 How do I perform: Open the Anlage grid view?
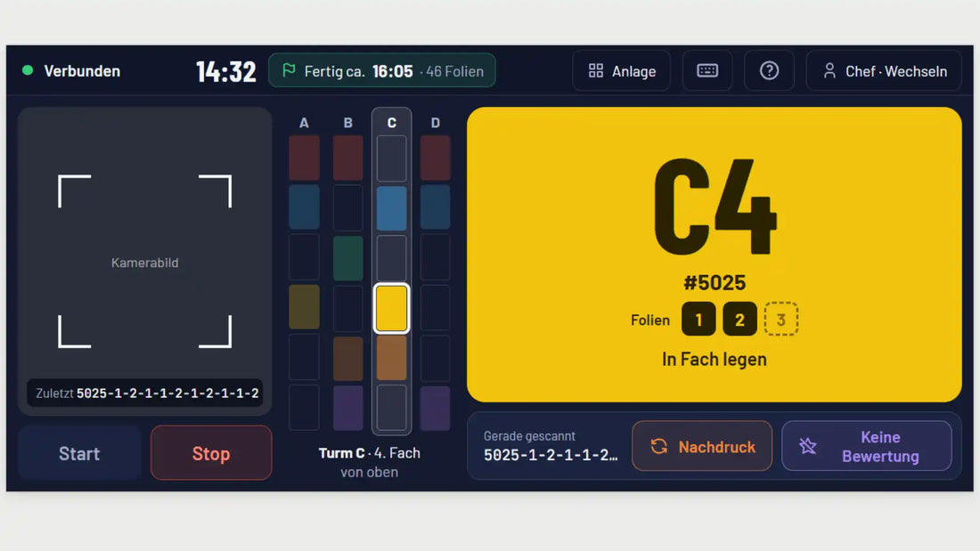click(622, 70)
